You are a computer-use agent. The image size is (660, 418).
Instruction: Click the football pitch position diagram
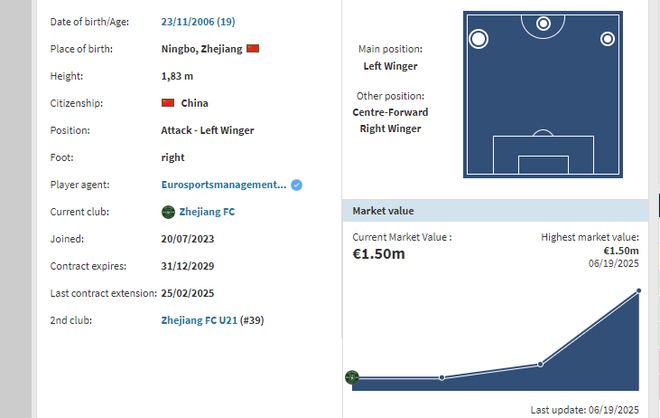click(543, 110)
